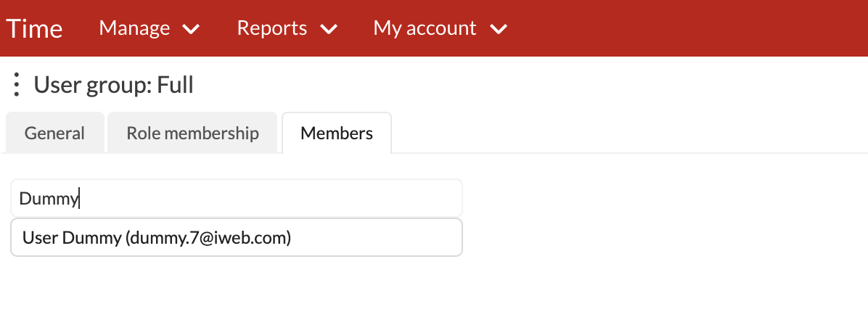Screen dimensions: 868x325
Task: Place cursor at end of Dummy text
Action: [79, 198]
